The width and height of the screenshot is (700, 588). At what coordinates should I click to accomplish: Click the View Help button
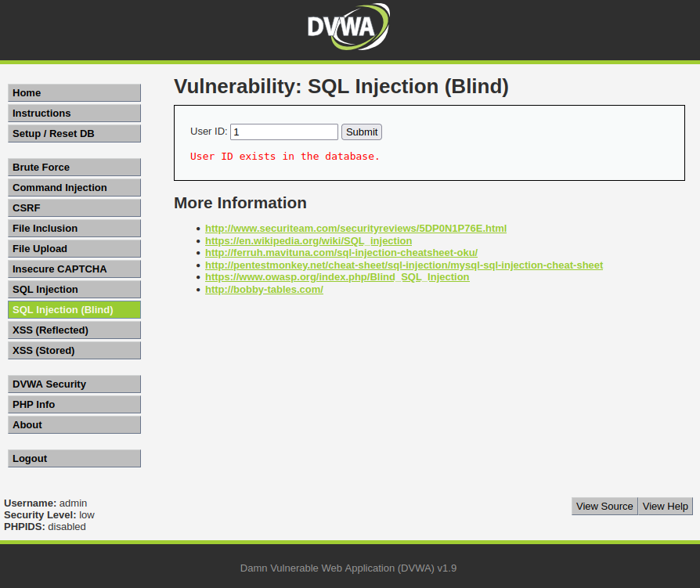tap(666, 507)
